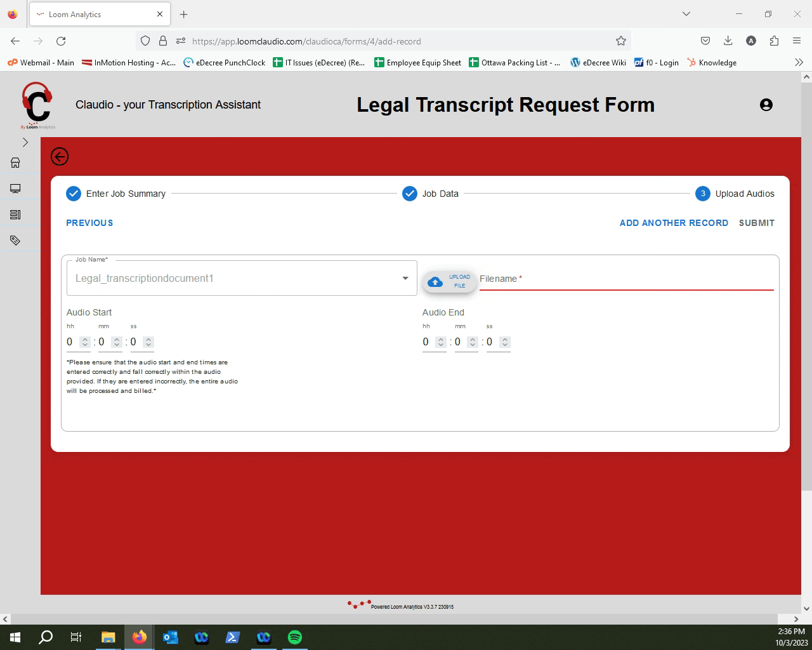Viewport: 812px width, 650px height.
Task: Click the back arrow on the red banner
Action: click(x=60, y=156)
